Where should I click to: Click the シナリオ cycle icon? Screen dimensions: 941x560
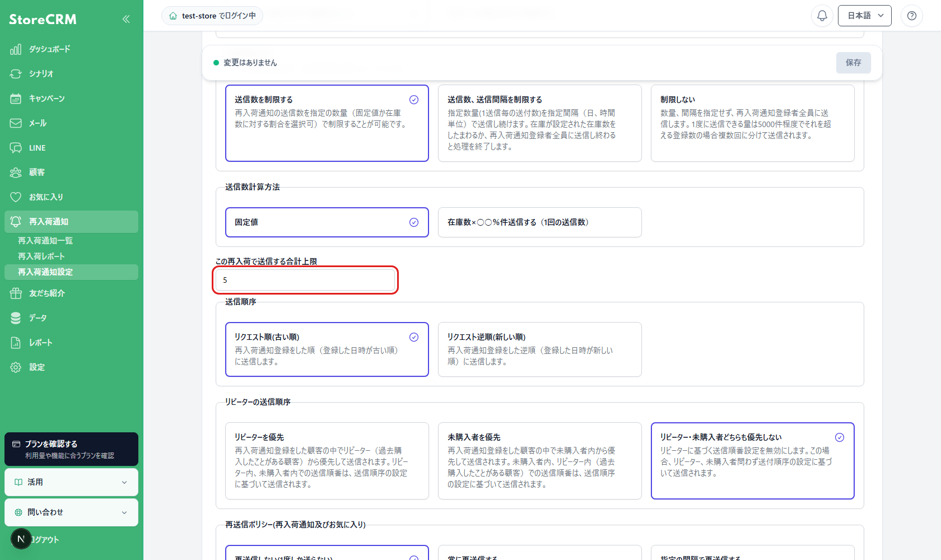(x=16, y=74)
